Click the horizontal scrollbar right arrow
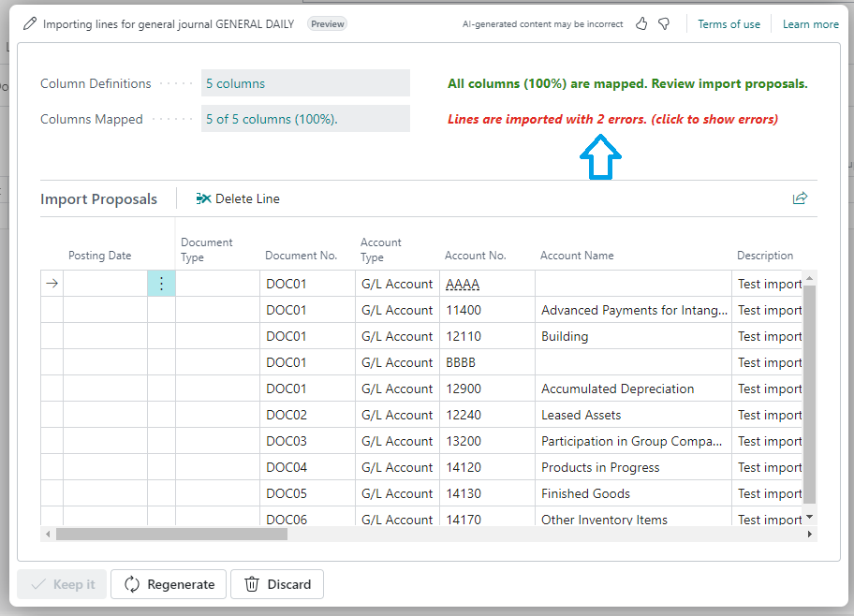The height and width of the screenshot is (616, 854). (x=810, y=534)
